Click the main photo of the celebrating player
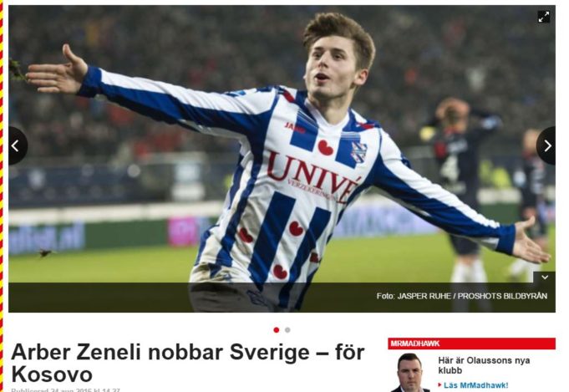The image size is (569, 392). pos(282,159)
